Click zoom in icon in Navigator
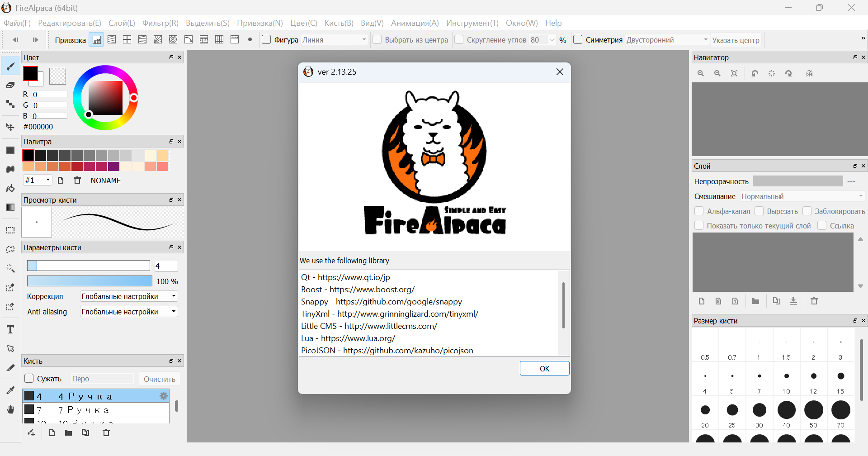Viewport: 868px width, 456px height. pyautogui.click(x=701, y=73)
